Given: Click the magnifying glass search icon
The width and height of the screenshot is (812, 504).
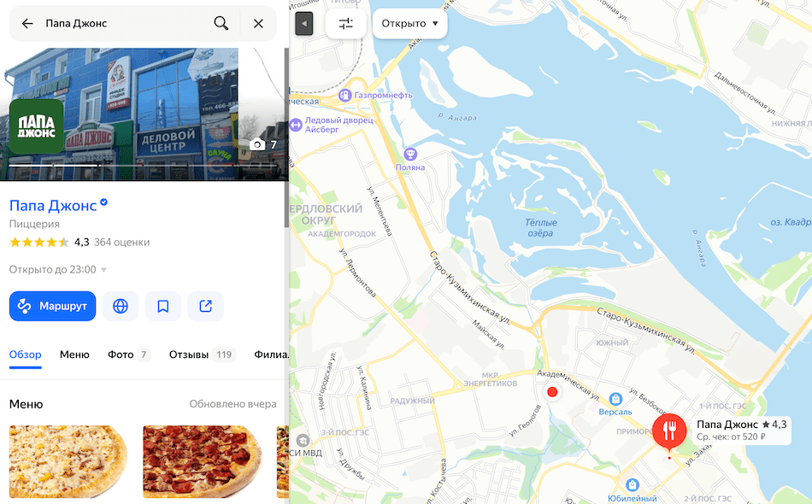Looking at the screenshot, I should pos(221,23).
